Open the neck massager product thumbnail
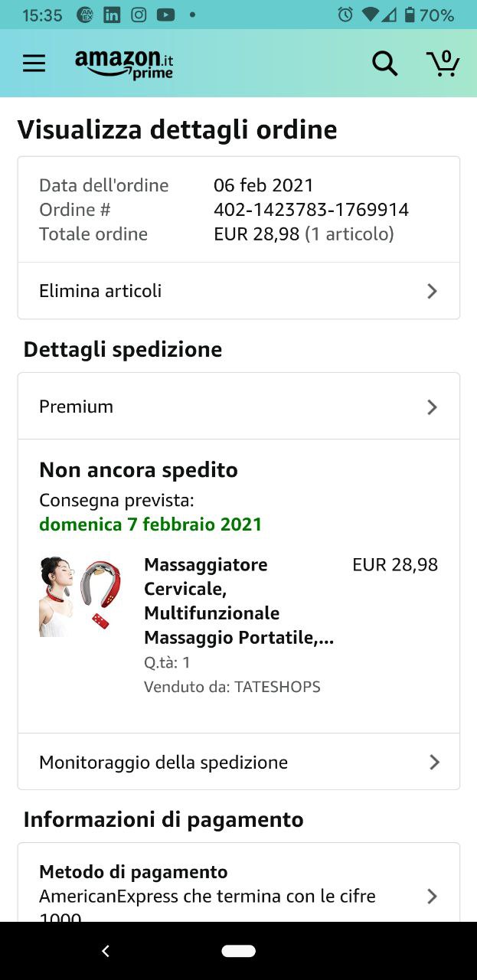Viewport: 477px width, 980px height. (x=80, y=596)
